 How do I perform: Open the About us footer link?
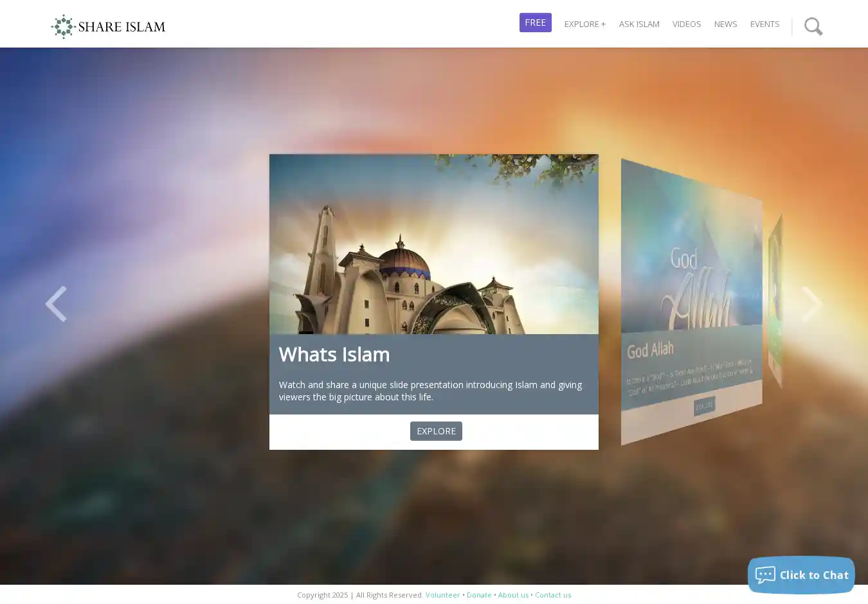point(513,595)
